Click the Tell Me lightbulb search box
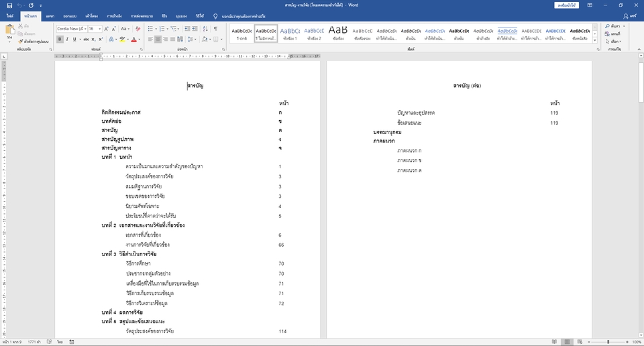 coord(240,16)
